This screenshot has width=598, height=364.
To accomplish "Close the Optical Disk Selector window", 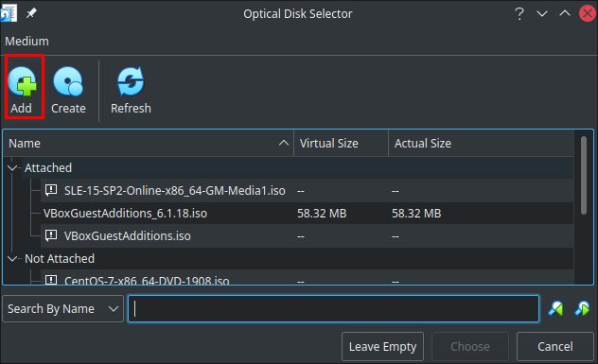I will tap(588, 13).
